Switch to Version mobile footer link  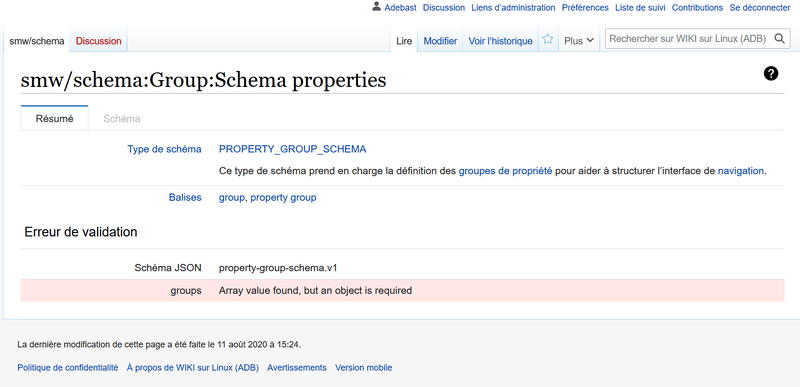click(364, 368)
